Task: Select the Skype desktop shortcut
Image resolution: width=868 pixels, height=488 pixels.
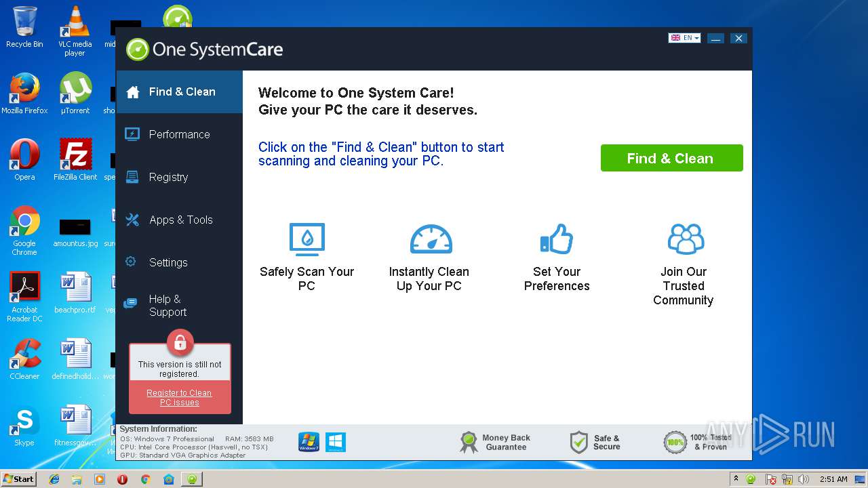Action: [x=24, y=426]
